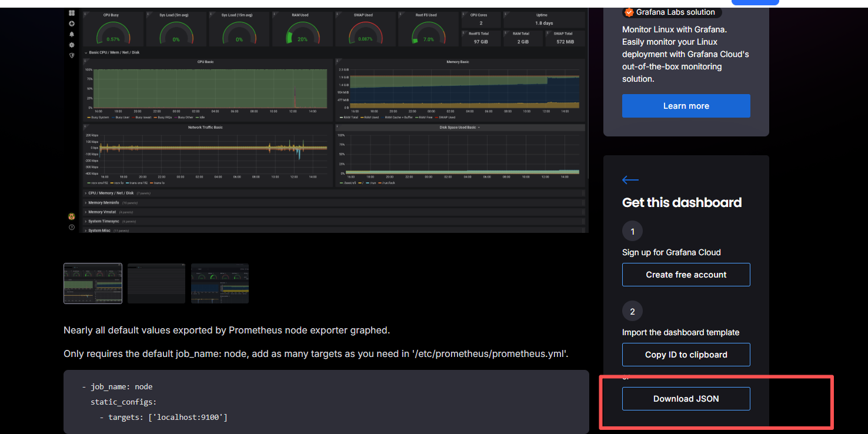Click the Busy System legend entry in CPU Basic

point(99,117)
